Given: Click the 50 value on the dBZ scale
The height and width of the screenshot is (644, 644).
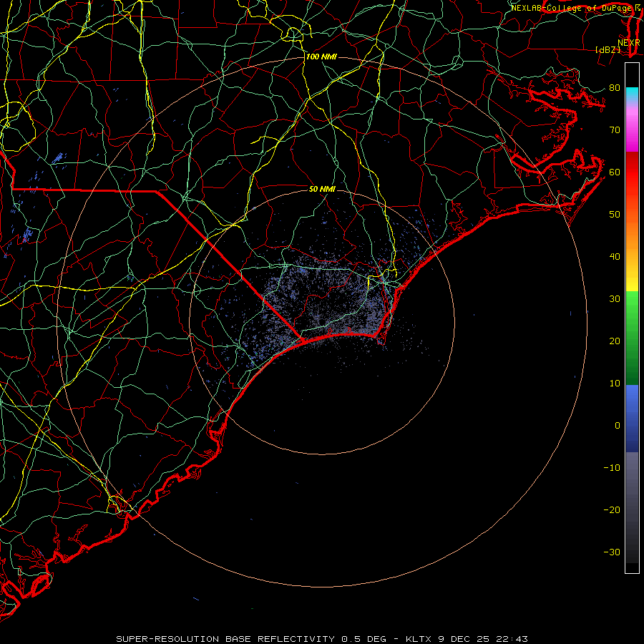Looking at the screenshot, I should [x=615, y=215].
